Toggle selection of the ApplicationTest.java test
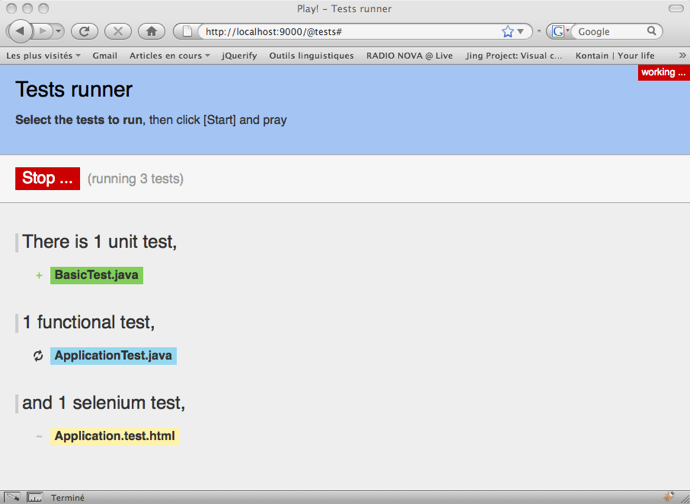This screenshot has height=504, width=690. tap(113, 356)
